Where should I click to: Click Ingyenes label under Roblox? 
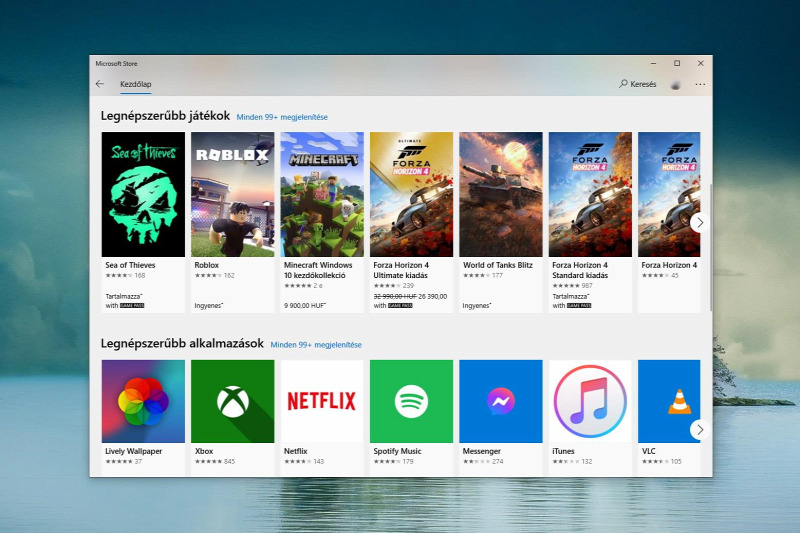tap(209, 306)
